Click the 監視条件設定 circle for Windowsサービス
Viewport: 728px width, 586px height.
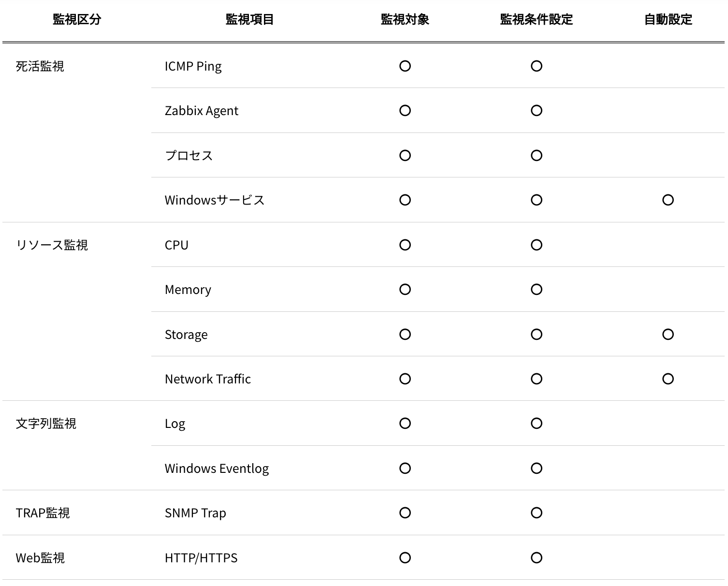[537, 200]
